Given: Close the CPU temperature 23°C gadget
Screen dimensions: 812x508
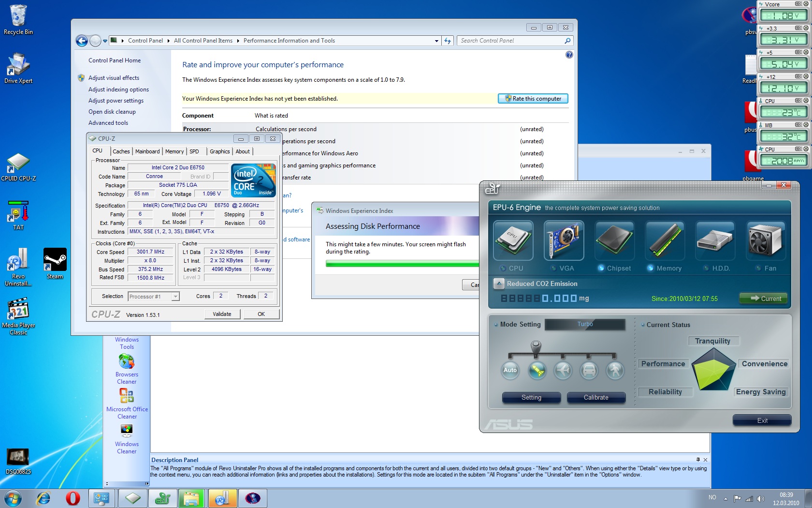Looking at the screenshot, I should 806,101.
